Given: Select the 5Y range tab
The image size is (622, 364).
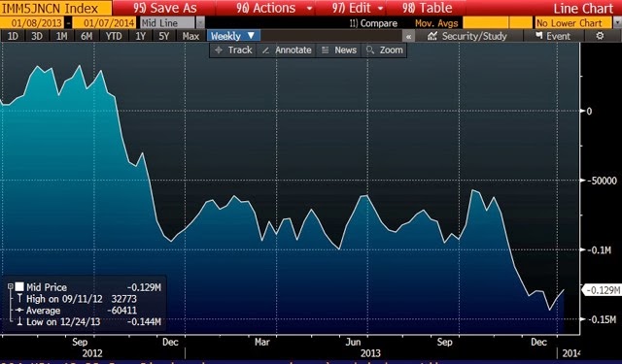Looking at the screenshot, I should click(x=164, y=37).
